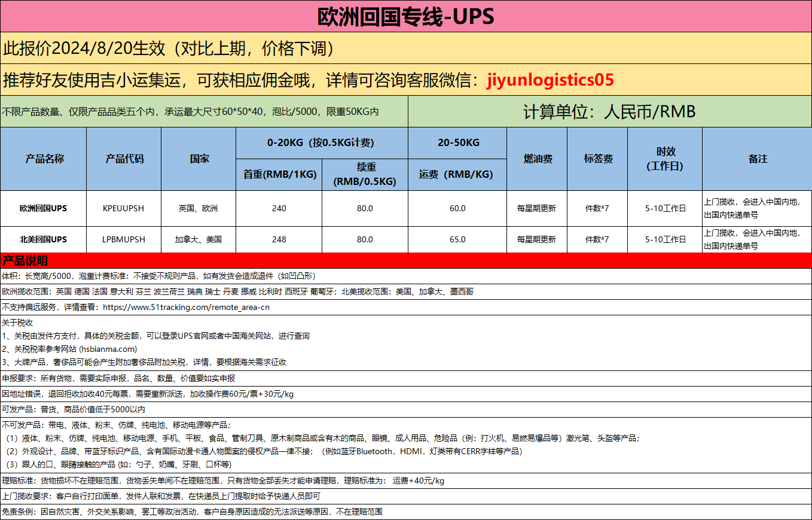The height and width of the screenshot is (520, 812).
Task: Click the '上门揽收要求' pickup requirement row
Action: [406, 497]
